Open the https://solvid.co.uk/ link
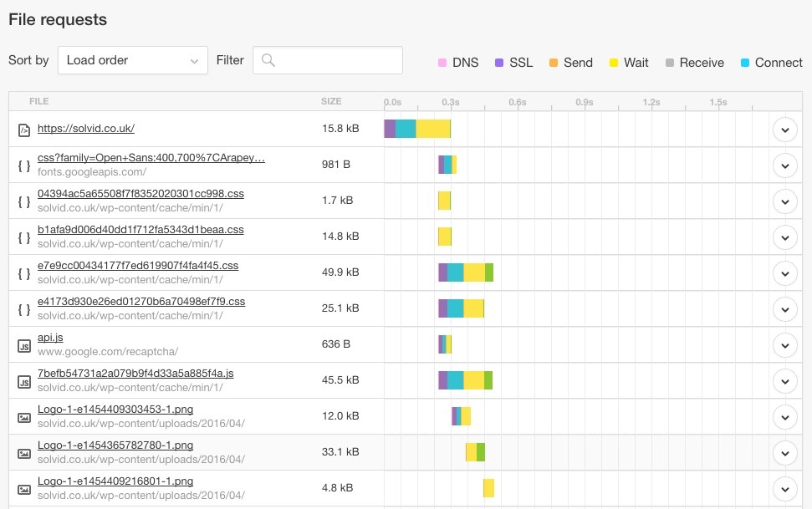The image size is (812, 509). point(86,129)
